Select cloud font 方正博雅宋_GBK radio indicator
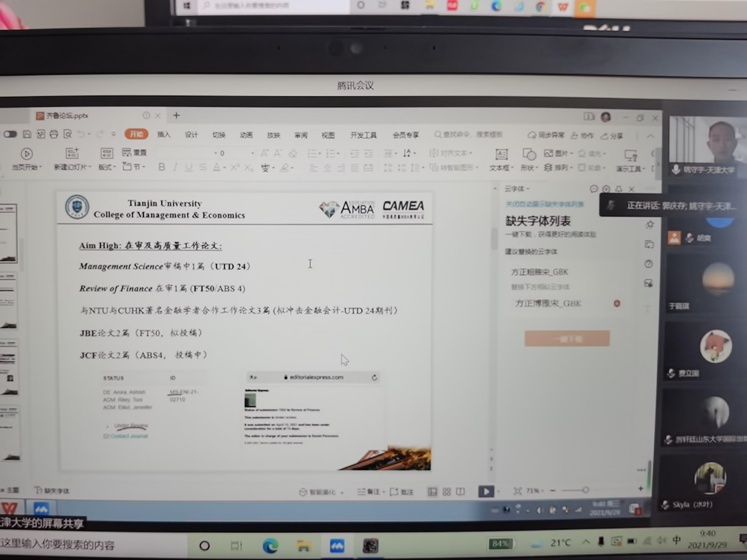Viewport: 747px width, 560px height. pyautogui.click(x=617, y=303)
